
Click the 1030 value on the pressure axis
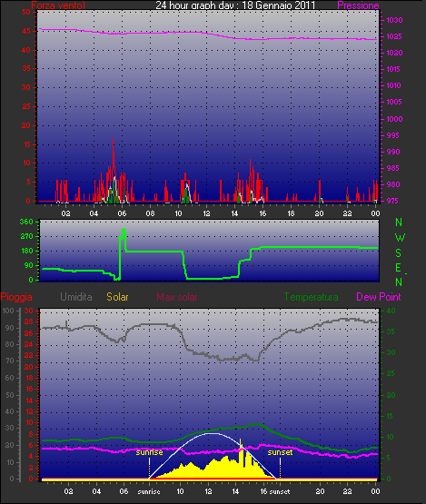(x=394, y=20)
